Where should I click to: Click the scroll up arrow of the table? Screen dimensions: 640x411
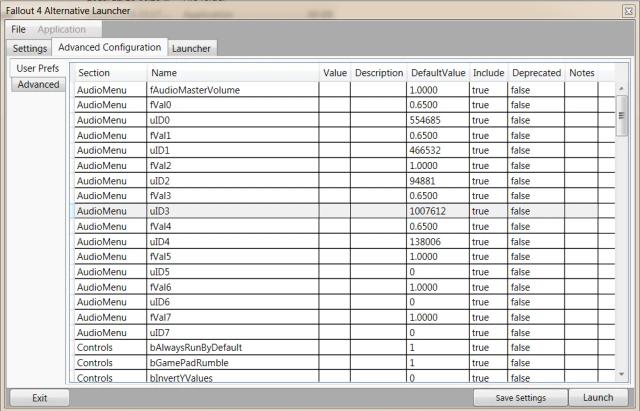(621, 89)
